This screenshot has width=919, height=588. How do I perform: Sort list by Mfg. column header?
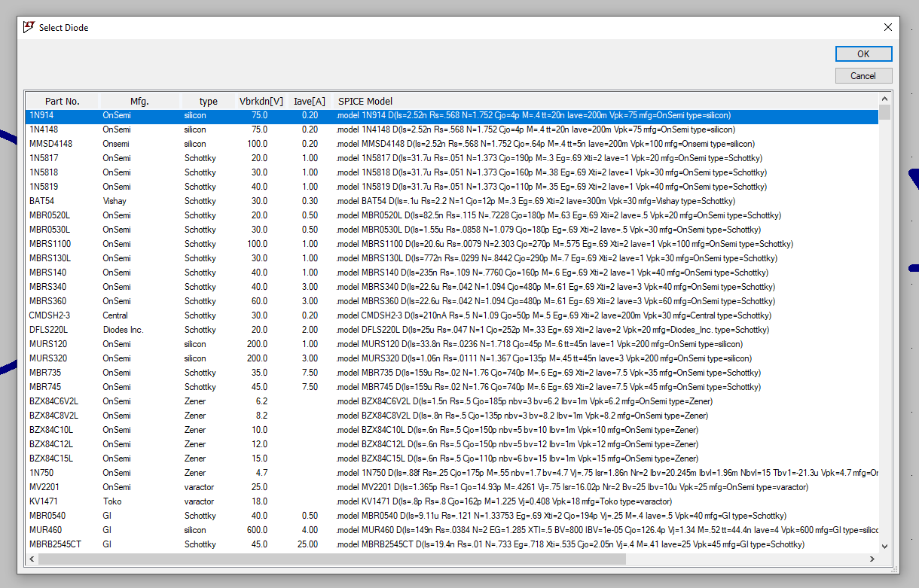[x=139, y=101]
